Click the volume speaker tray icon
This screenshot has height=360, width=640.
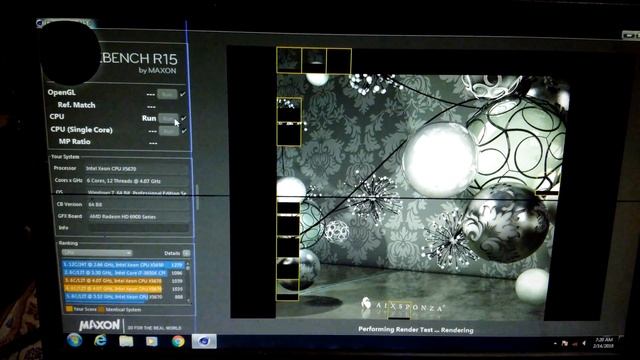(584, 344)
